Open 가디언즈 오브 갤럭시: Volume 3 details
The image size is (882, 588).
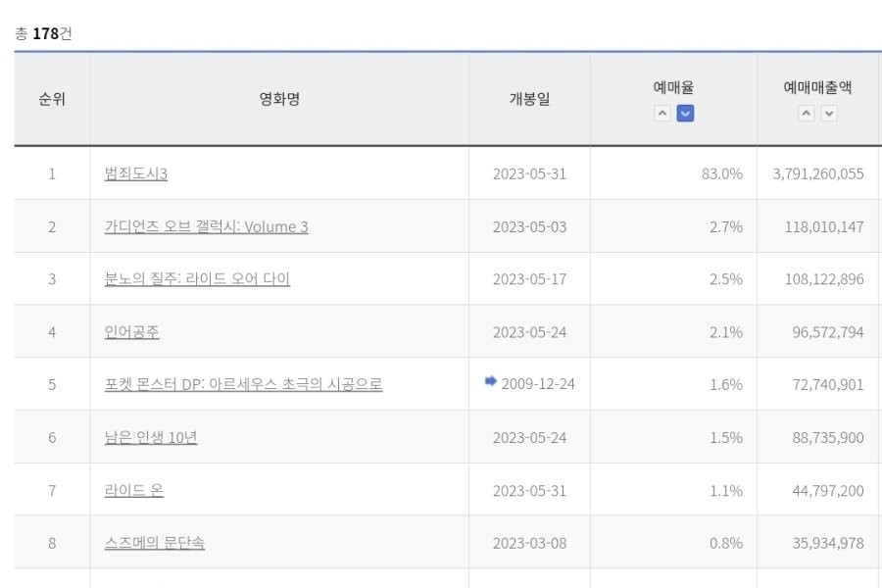tap(206, 226)
